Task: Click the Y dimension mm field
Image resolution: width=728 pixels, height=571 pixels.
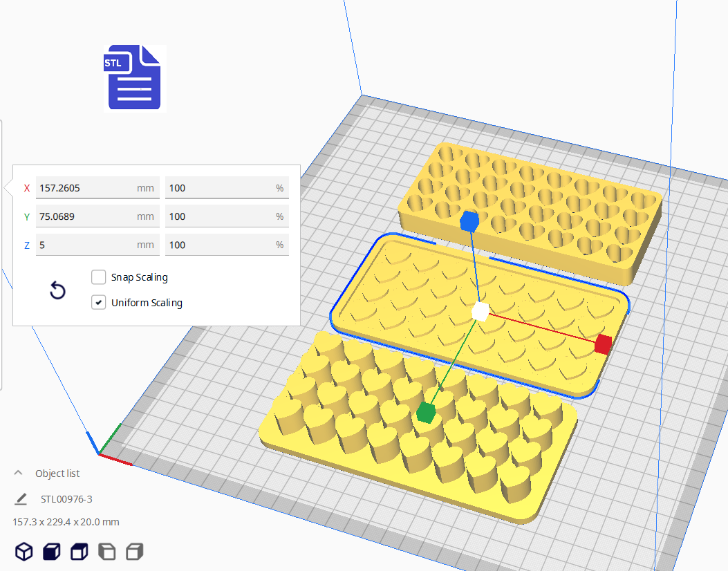Action: (x=86, y=216)
